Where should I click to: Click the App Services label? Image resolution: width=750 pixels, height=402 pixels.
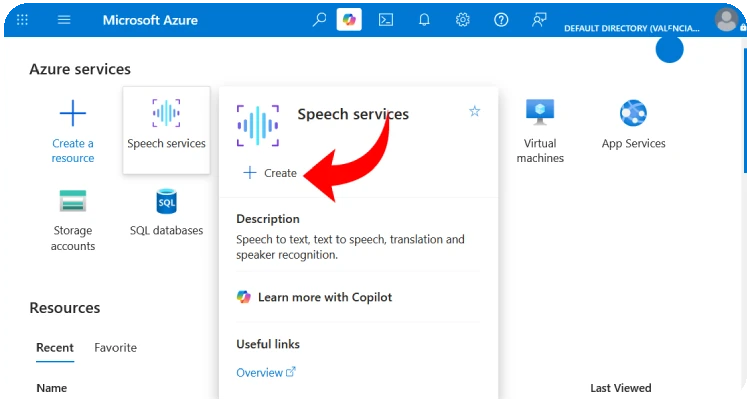[633, 144]
